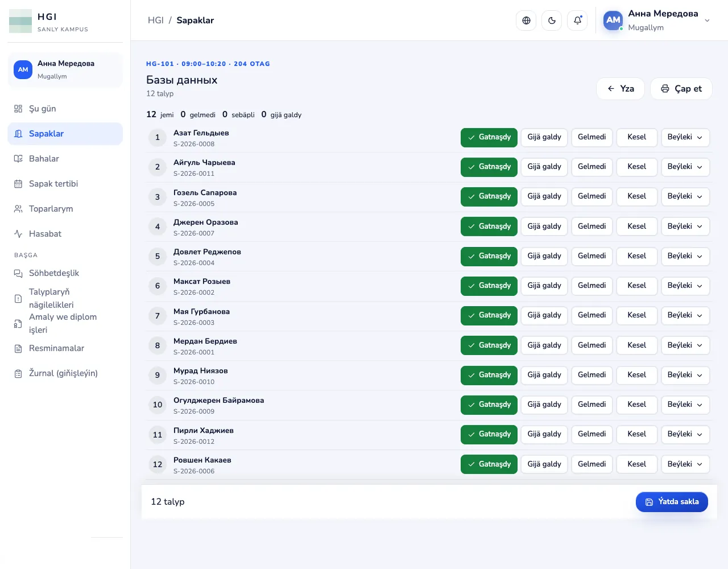
Task: Open the Sapaklar sidebar item
Action: click(x=65, y=134)
